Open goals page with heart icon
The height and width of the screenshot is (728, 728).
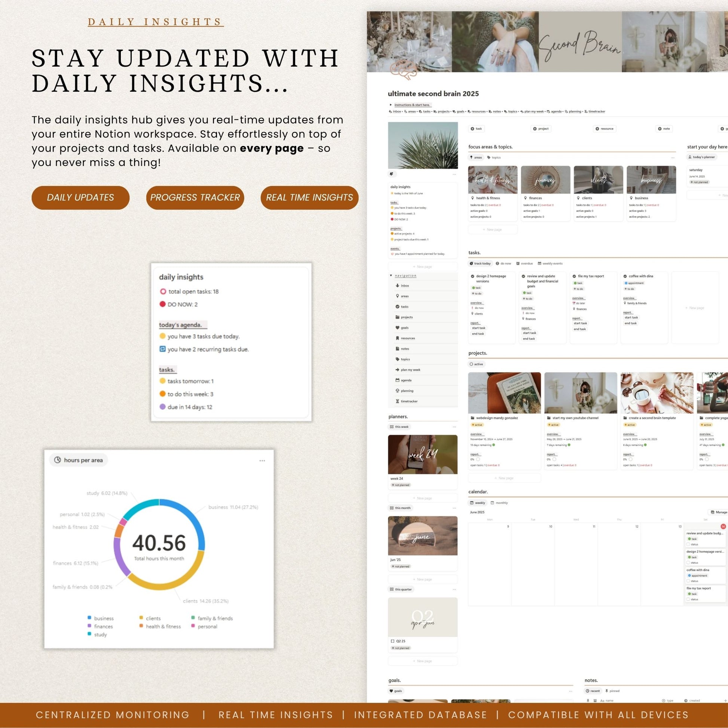[x=404, y=328]
